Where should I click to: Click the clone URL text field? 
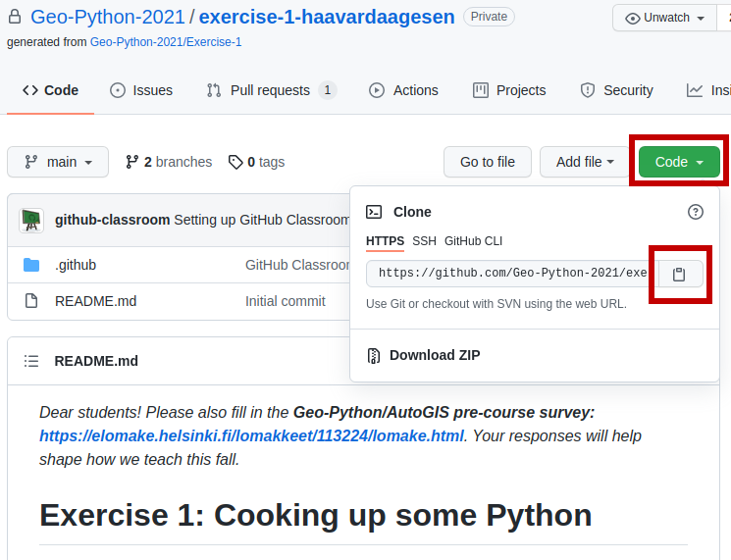pyautogui.click(x=512, y=274)
